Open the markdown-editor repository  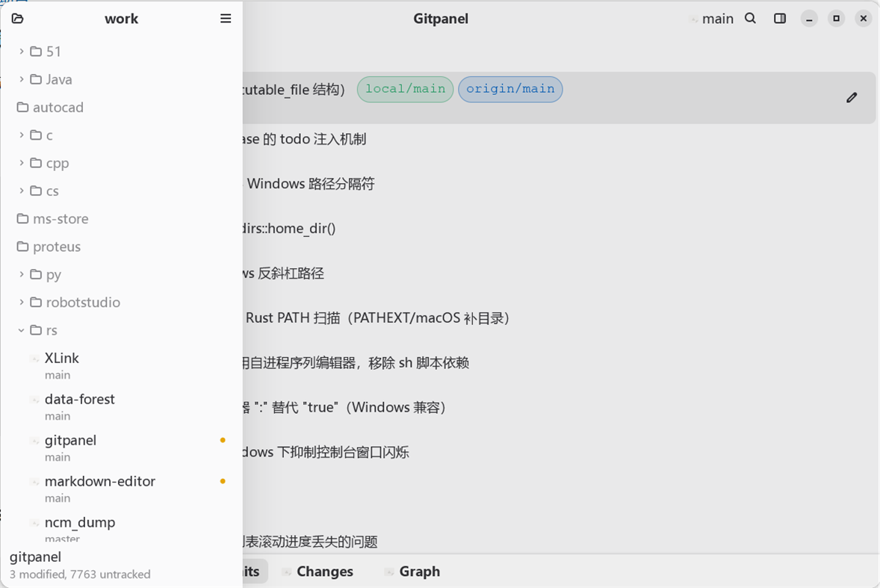point(121,489)
